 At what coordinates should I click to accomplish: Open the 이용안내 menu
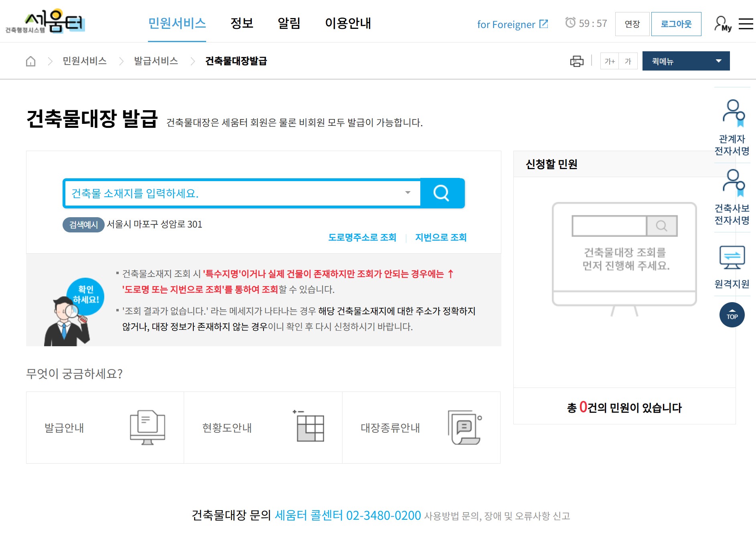(349, 24)
